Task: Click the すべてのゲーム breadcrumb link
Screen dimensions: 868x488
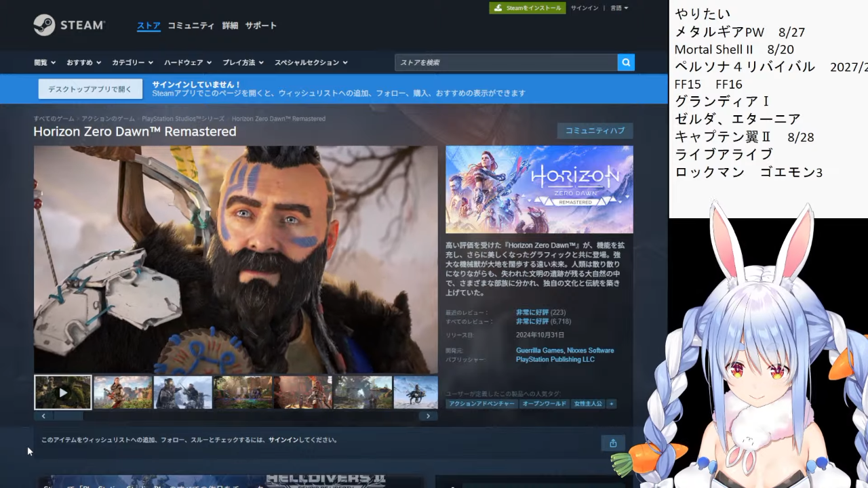Action: click(54, 119)
